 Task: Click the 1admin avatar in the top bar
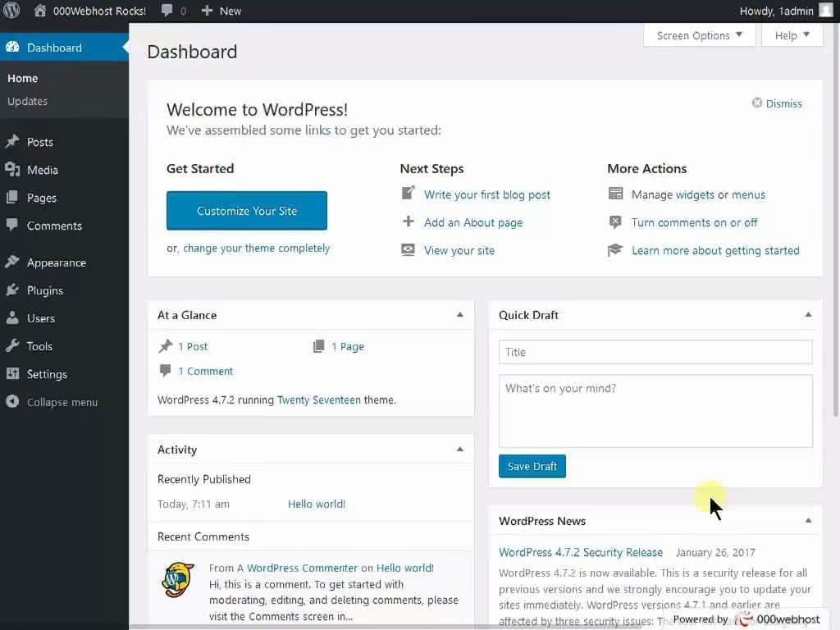click(x=826, y=10)
